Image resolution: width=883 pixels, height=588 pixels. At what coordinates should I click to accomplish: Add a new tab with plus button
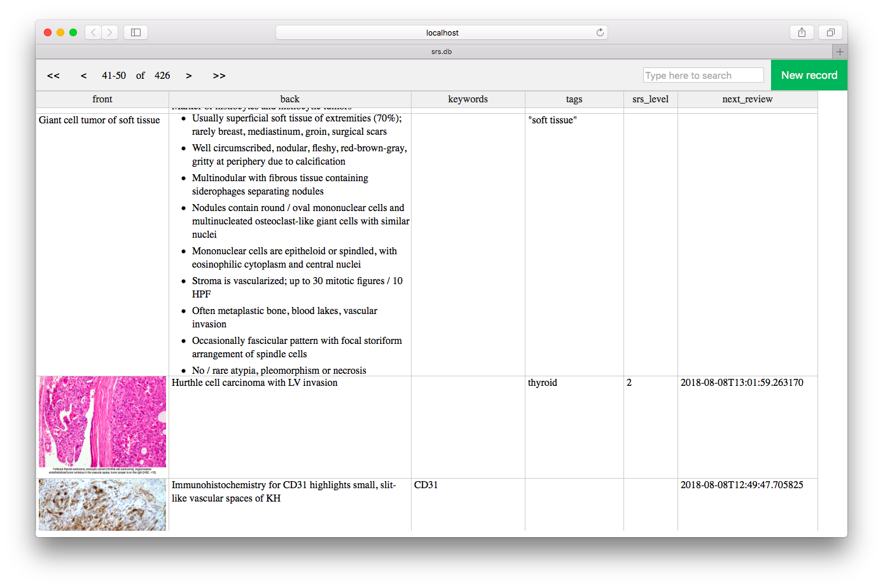(840, 51)
